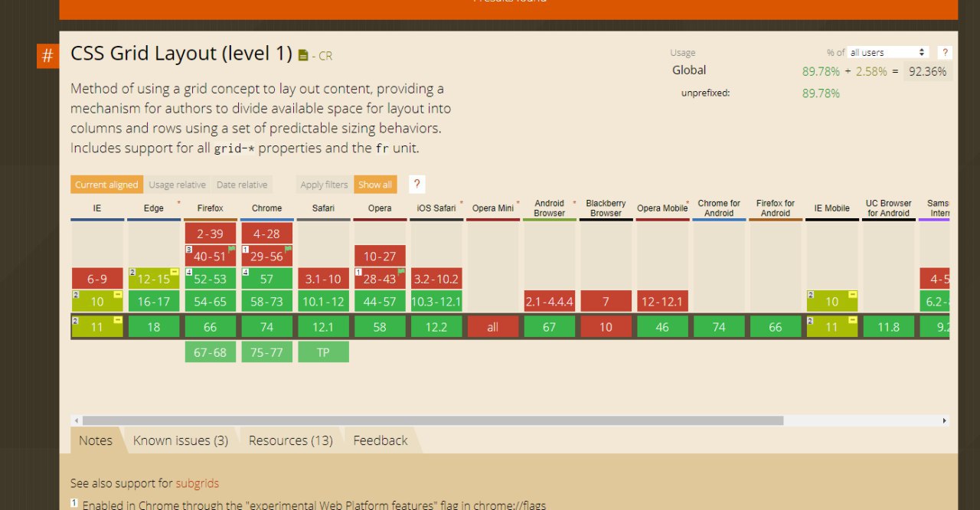Open the all users dropdown
Image resolution: width=980 pixels, height=510 pixels.
coord(888,52)
